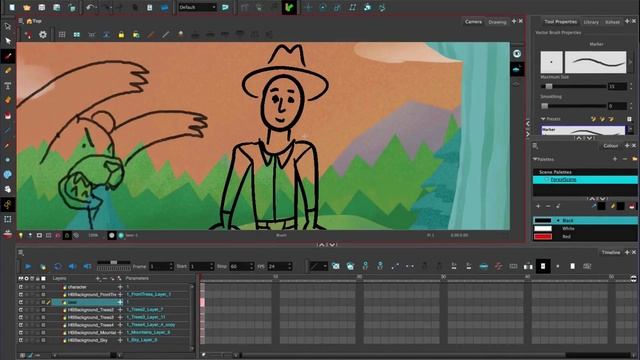Open the Tool Properties tab
This screenshot has width=640, height=360.
tap(560, 22)
